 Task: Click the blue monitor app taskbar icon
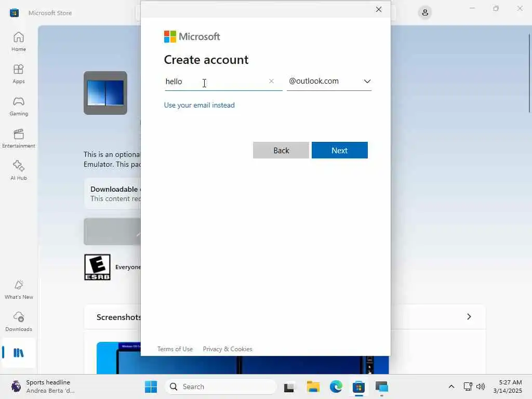click(382, 387)
